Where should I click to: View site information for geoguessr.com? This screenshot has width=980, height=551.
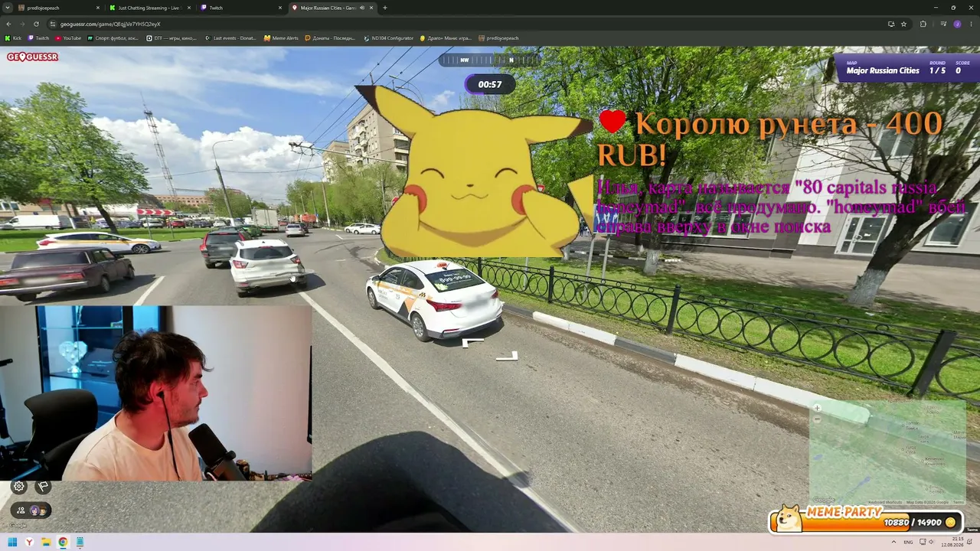[53, 24]
